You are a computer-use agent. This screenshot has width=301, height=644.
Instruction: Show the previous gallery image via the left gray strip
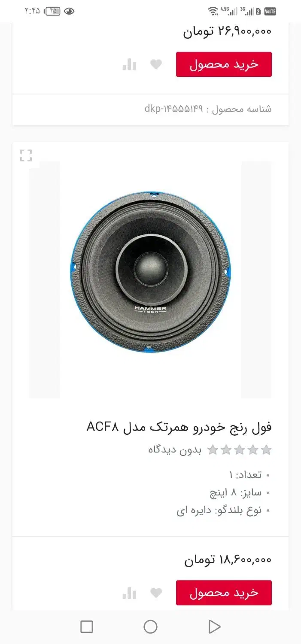[x=45, y=280]
